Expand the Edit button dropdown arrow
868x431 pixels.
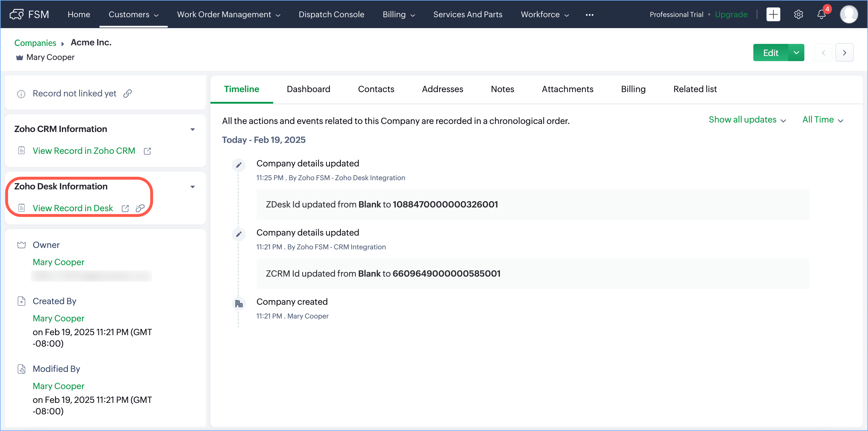click(796, 53)
